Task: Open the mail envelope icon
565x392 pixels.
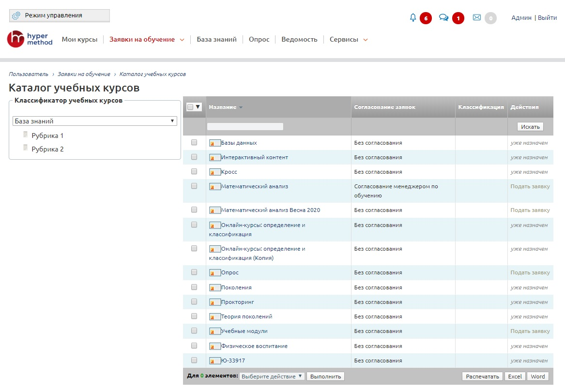Action: click(477, 17)
